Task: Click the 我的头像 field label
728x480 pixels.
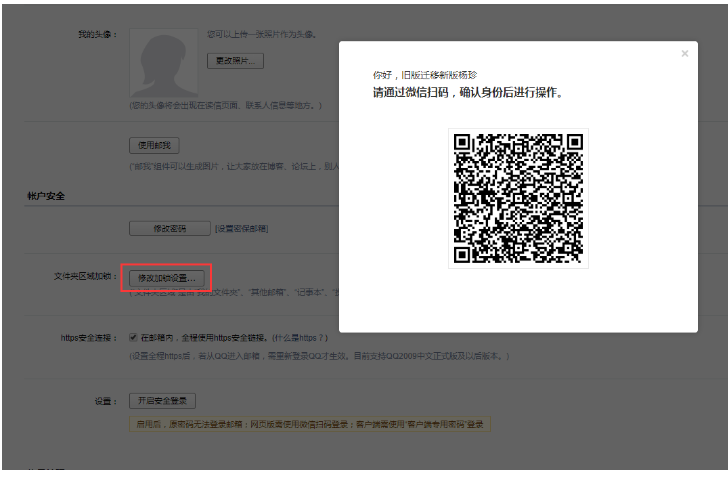Action: click(97, 35)
